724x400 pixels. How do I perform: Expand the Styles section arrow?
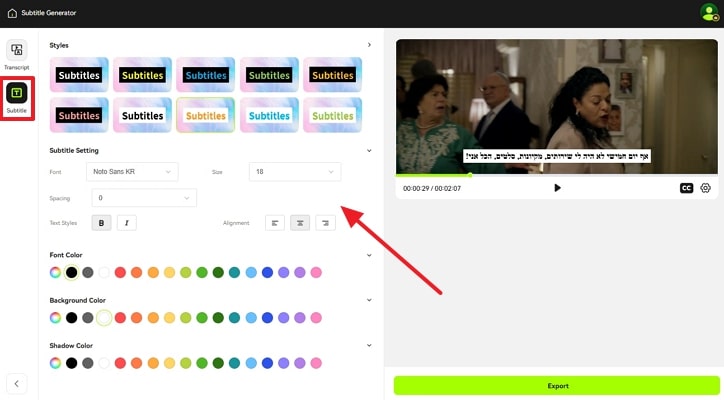point(369,45)
